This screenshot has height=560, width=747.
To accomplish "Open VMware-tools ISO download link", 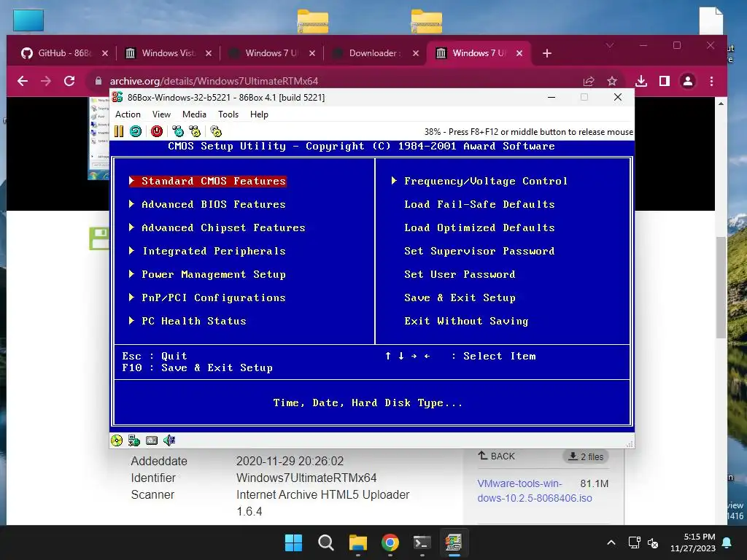I will (x=535, y=491).
